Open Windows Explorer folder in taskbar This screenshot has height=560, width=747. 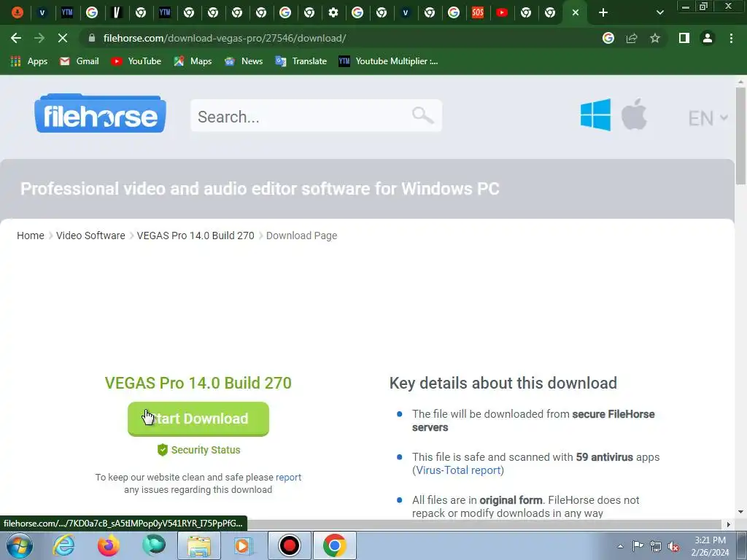click(x=199, y=545)
